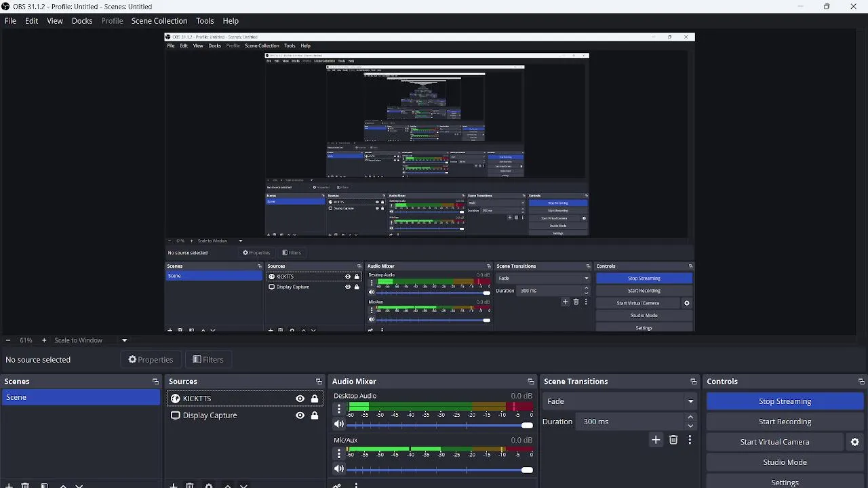Mute Desktop Audio
This screenshot has height=488, width=868.
(339, 424)
